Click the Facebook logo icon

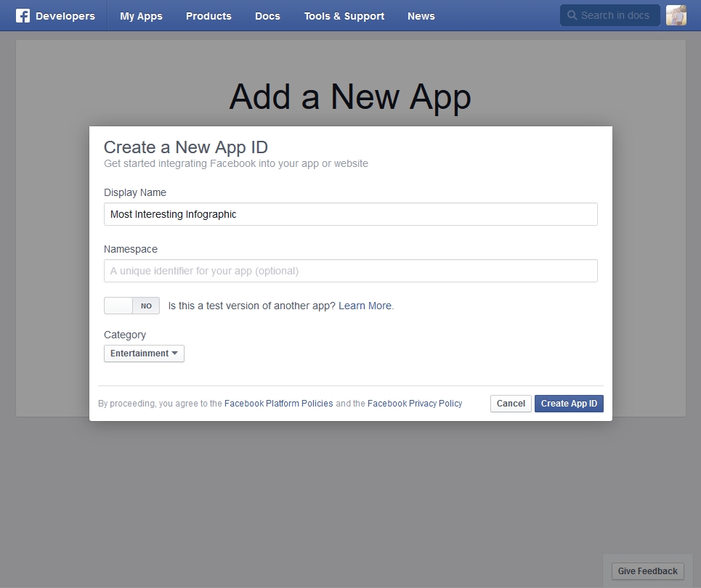(x=23, y=16)
